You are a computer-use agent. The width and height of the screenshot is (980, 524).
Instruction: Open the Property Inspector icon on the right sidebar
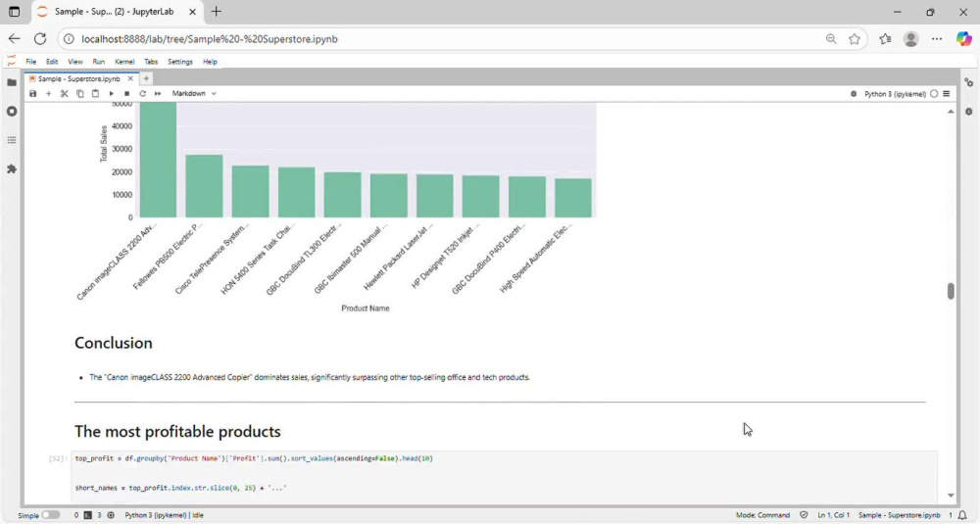point(969,82)
